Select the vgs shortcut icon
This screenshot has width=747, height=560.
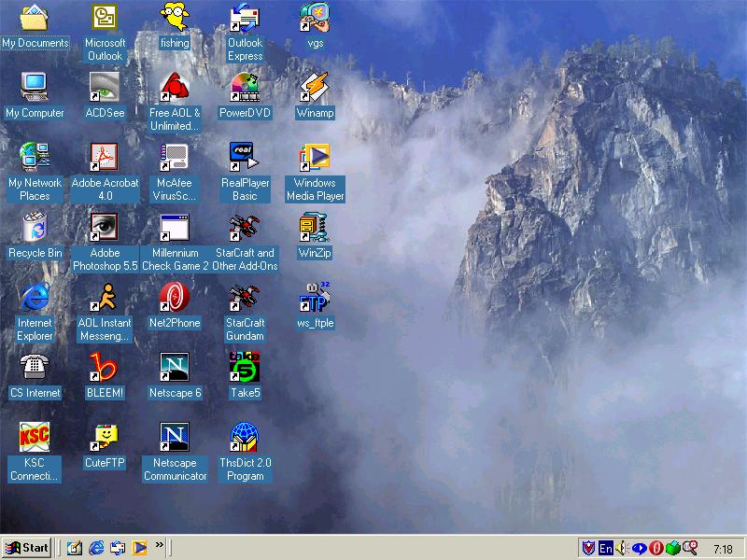pos(315,17)
